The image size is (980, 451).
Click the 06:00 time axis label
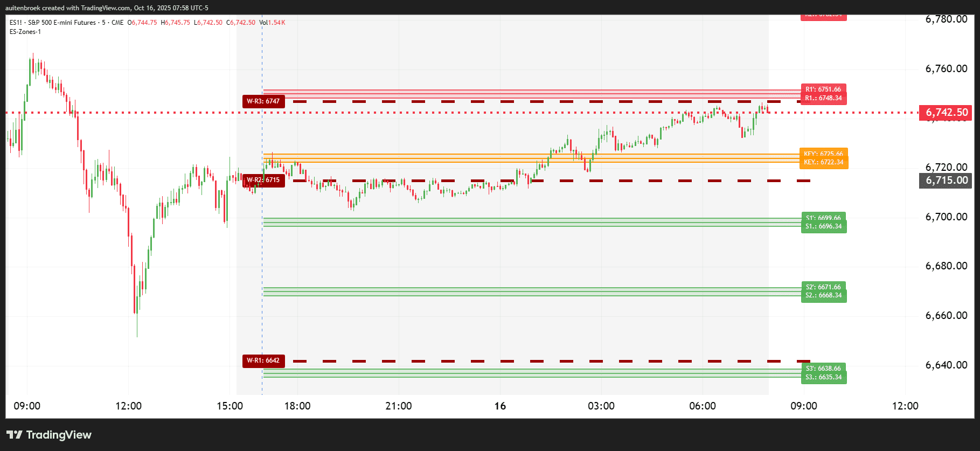(703, 406)
